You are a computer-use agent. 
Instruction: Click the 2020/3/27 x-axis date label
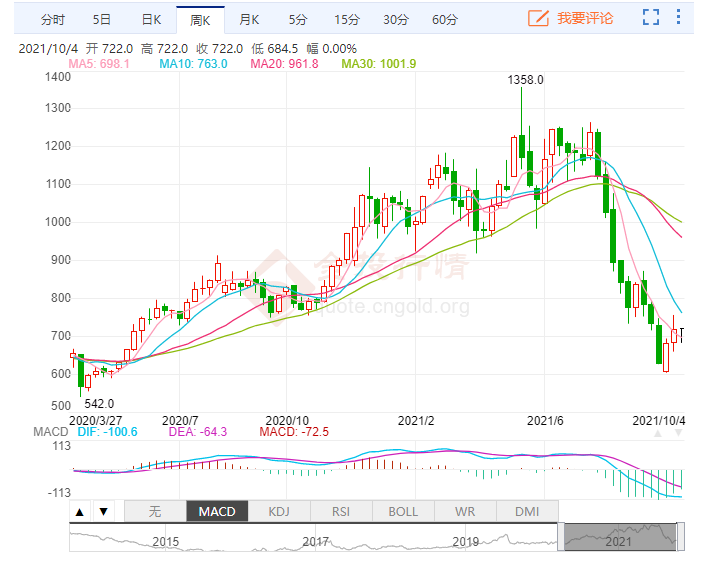pos(95,421)
